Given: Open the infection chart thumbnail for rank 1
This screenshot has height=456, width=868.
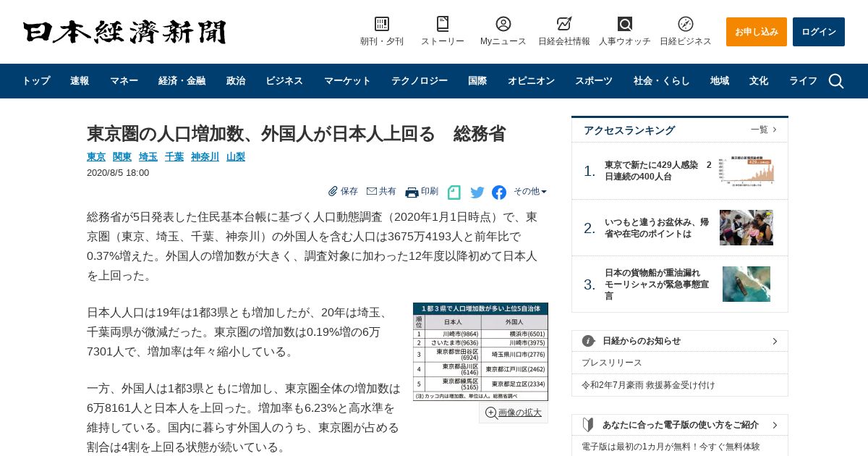Looking at the screenshot, I should [746, 171].
